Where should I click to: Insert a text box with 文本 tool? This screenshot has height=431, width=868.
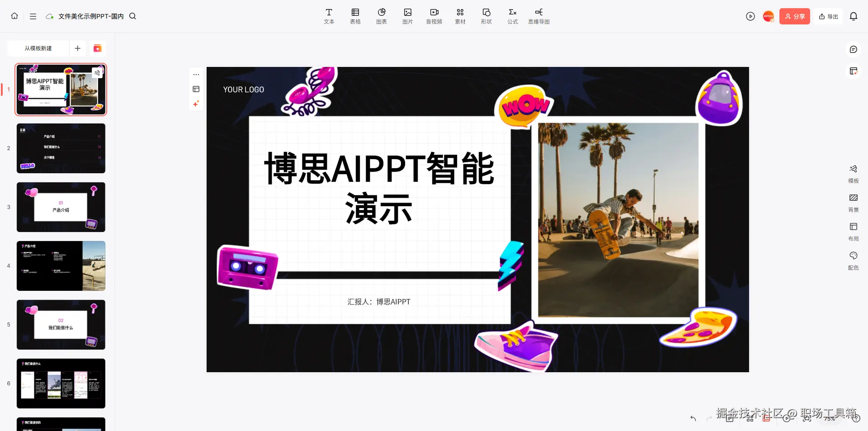tap(329, 16)
